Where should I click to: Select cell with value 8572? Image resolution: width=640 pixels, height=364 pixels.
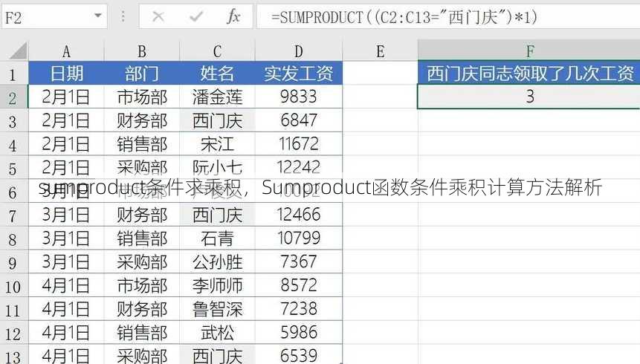[x=298, y=285]
